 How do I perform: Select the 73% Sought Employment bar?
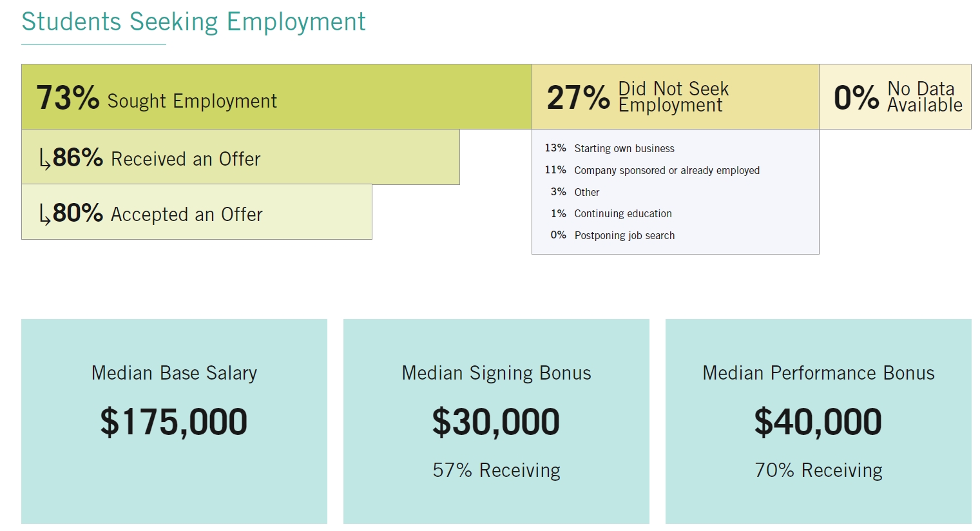click(276, 97)
